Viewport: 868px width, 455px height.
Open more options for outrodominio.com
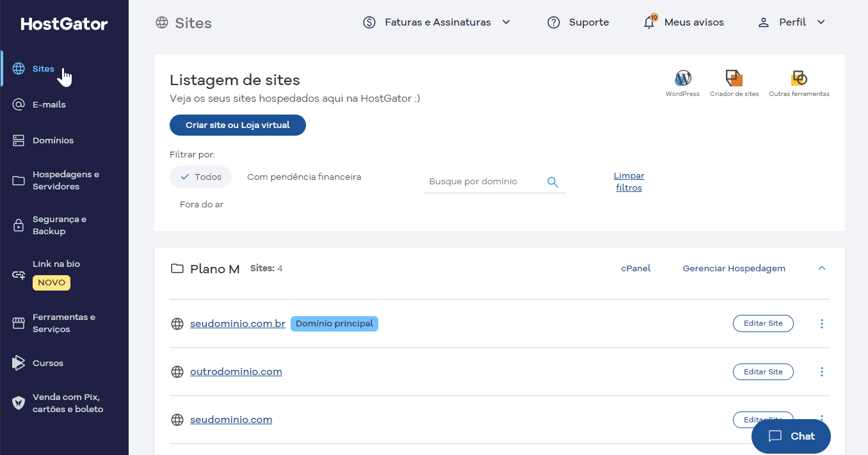tap(822, 372)
